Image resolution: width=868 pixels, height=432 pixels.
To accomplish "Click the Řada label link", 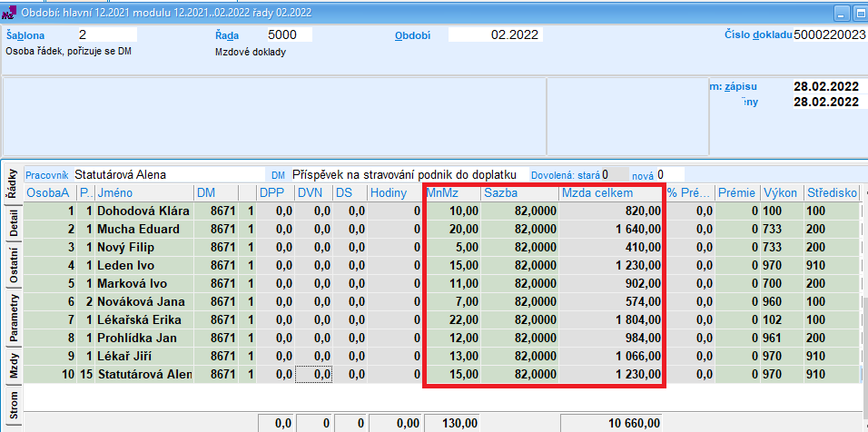I will point(227,36).
